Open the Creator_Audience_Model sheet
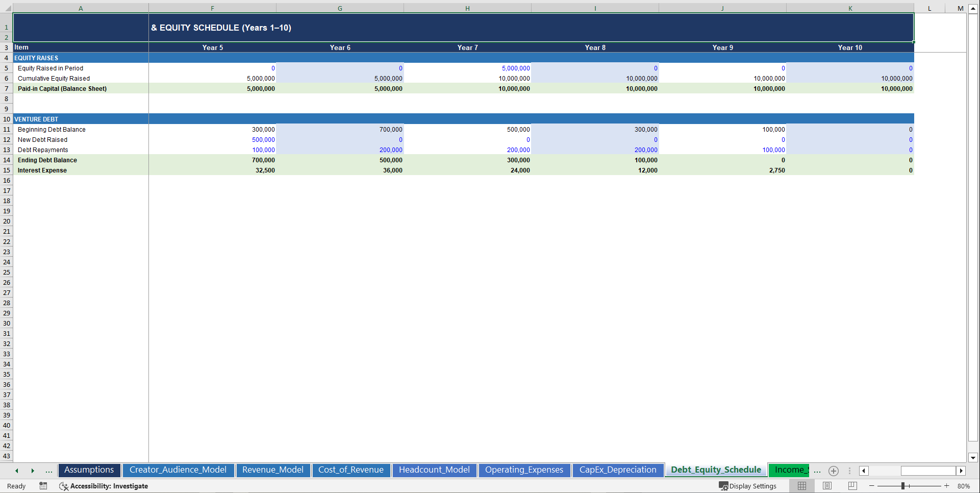The width and height of the screenshot is (980, 493). (x=178, y=470)
